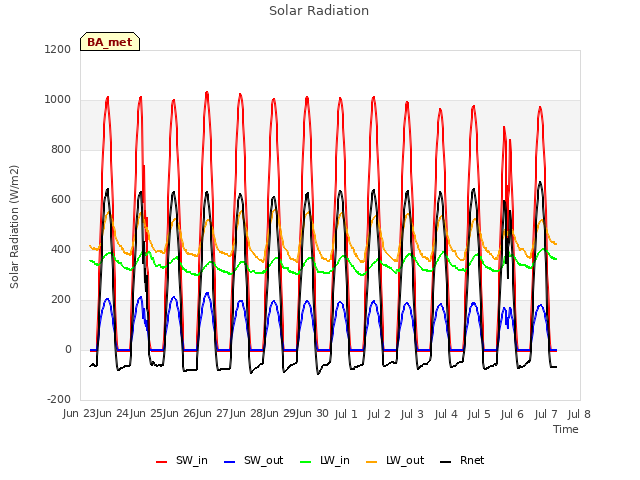Click the x-axis label Time
640x480 pixels.
tap(566, 429)
